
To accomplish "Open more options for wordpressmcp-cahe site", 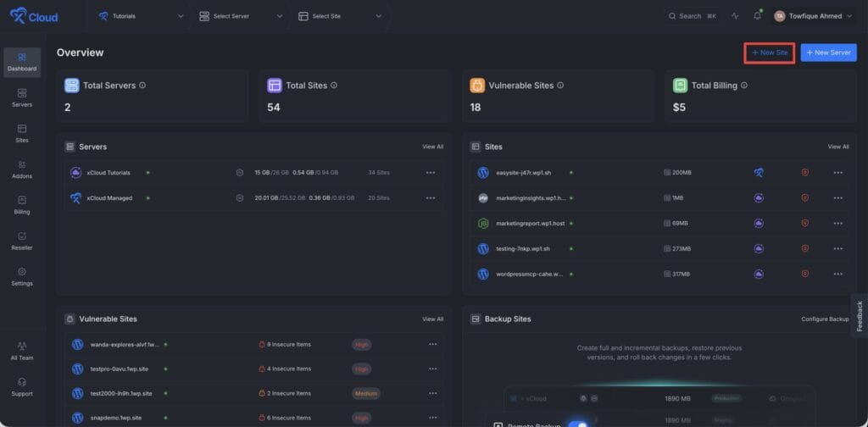I will (838, 274).
